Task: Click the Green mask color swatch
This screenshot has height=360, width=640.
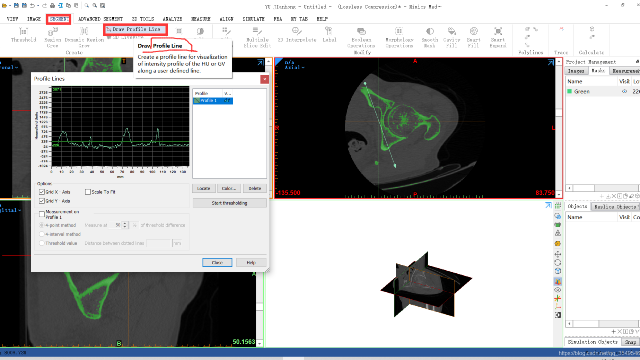Action: 569,91
